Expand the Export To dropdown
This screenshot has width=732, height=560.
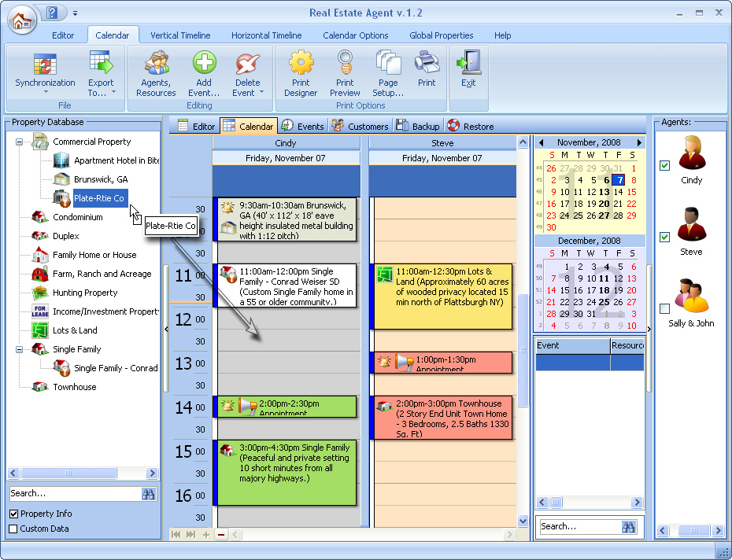113,93
